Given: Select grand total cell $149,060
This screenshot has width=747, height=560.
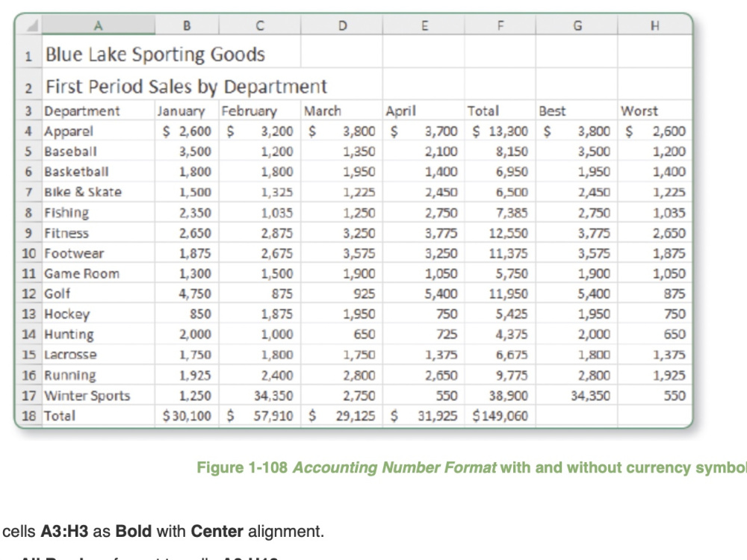Looking at the screenshot, I should click(500, 416).
